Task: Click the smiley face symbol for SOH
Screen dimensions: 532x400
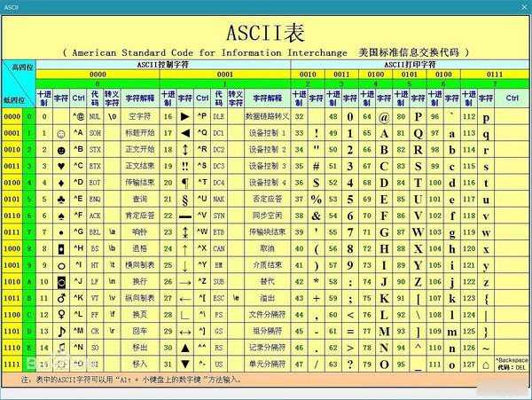Action: pos(60,132)
